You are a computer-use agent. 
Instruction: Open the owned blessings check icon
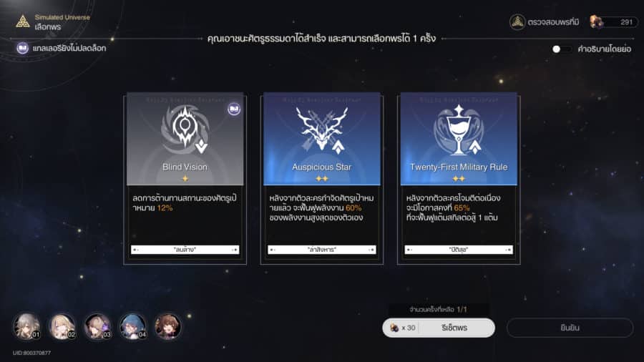pyautogui.click(x=517, y=21)
